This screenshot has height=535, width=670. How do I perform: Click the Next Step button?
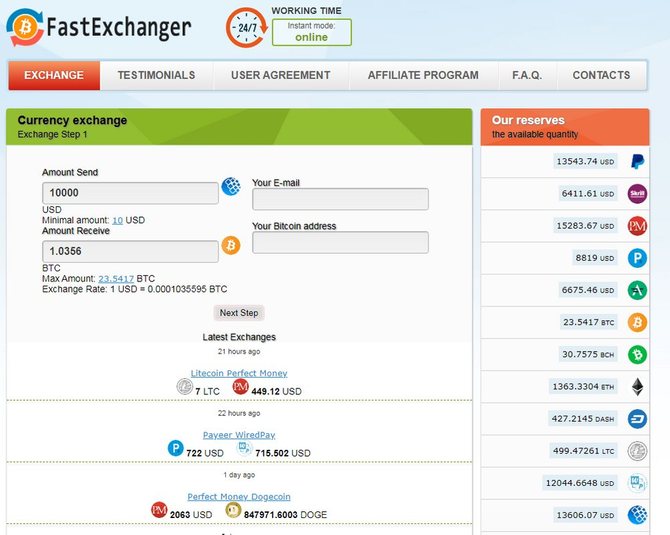click(x=239, y=313)
